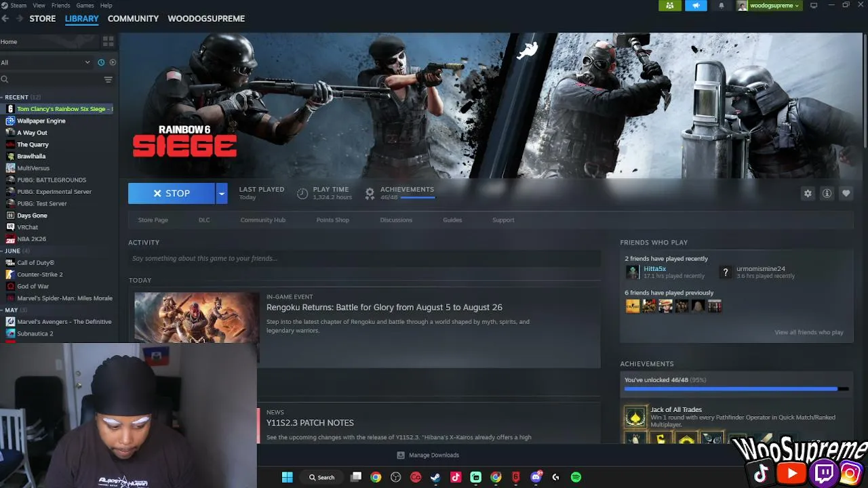Image resolution: width=868 pixels, height=488 pixels.
Task: Open the launch options arrow beside Stop
Action: tap(221, 193)
